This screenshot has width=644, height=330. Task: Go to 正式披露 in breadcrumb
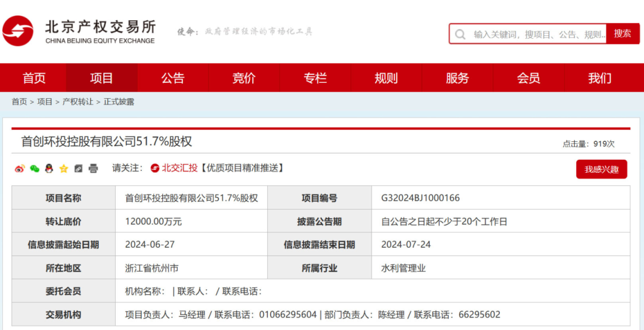(x=119, y=102)
